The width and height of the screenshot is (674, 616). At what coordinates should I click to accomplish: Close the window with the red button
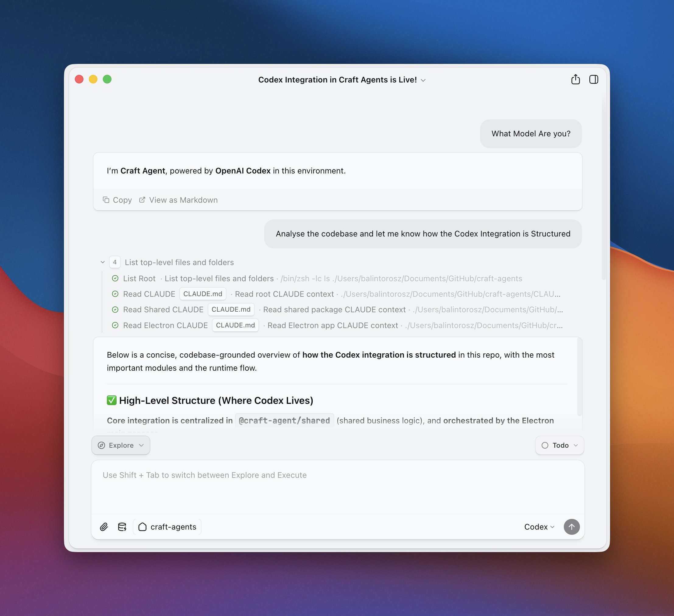tap(79, 79)
